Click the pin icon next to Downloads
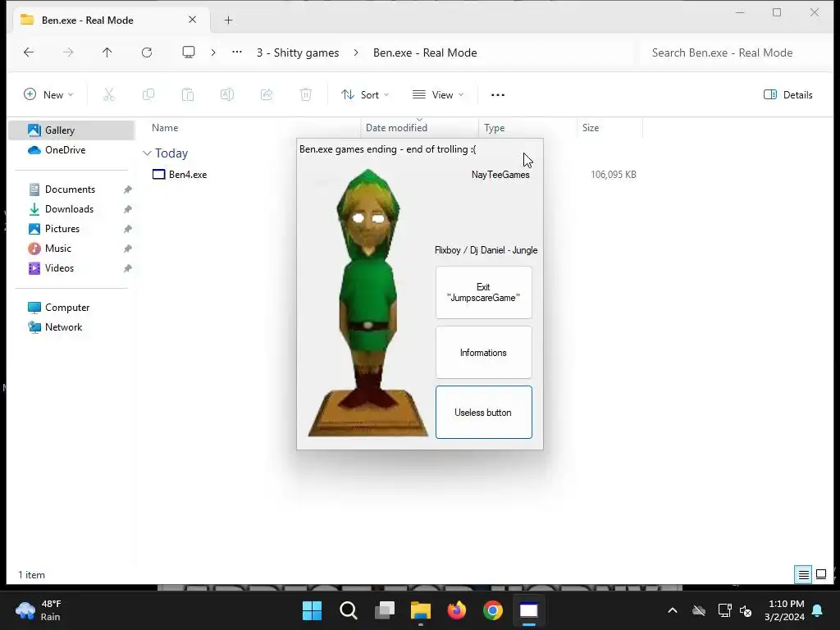The image size is (840, 630). point(127,209)
